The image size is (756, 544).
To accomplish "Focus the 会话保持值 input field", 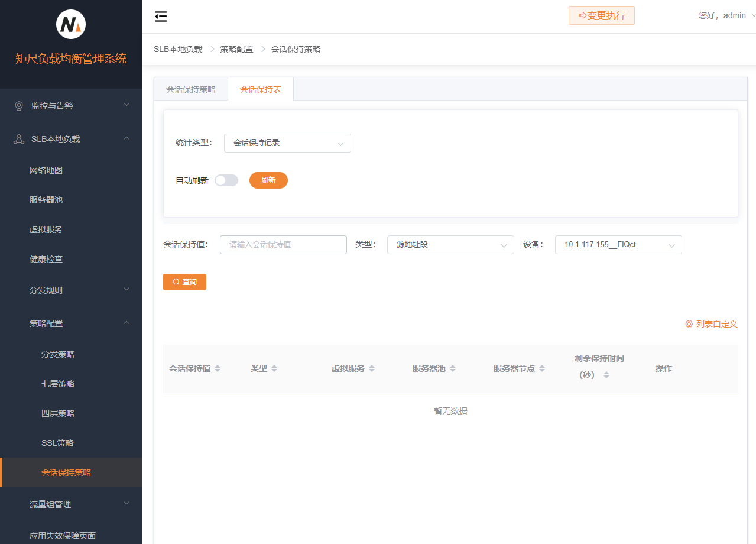I will point(283,245).
